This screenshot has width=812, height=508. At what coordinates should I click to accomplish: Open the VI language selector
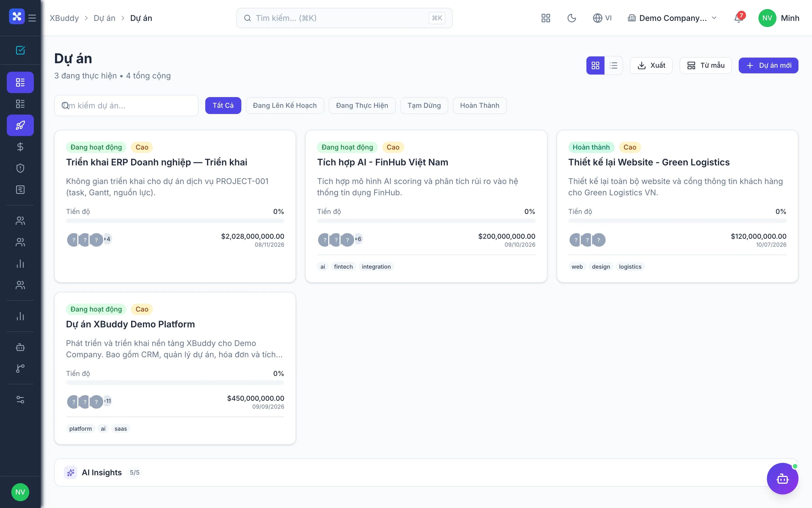[x=602, y=18]
